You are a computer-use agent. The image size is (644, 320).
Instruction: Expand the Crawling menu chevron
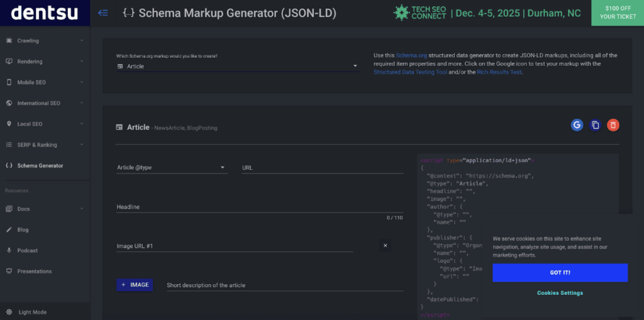pos(82,41)
